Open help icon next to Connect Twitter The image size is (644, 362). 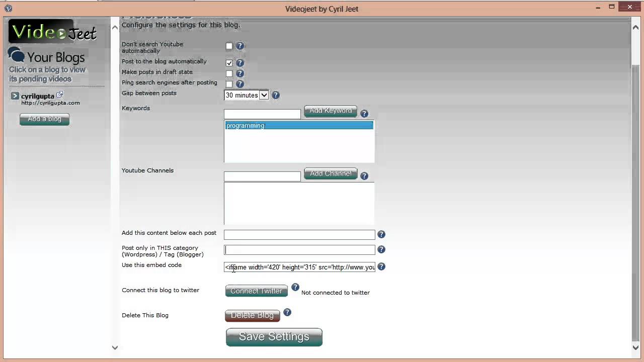click(x=295, y=287)
